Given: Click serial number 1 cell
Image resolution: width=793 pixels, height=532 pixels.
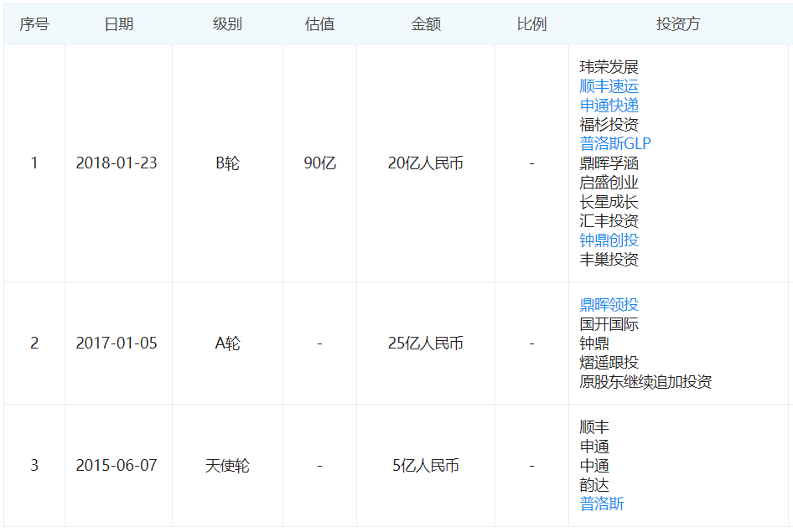Looking at the screenshot, I should (34, 163).
